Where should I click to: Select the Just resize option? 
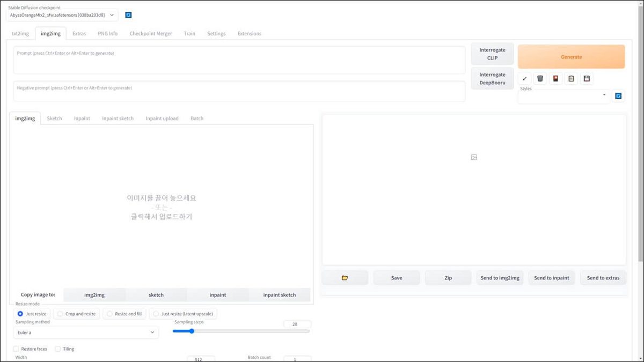click(x=32, y=314)
